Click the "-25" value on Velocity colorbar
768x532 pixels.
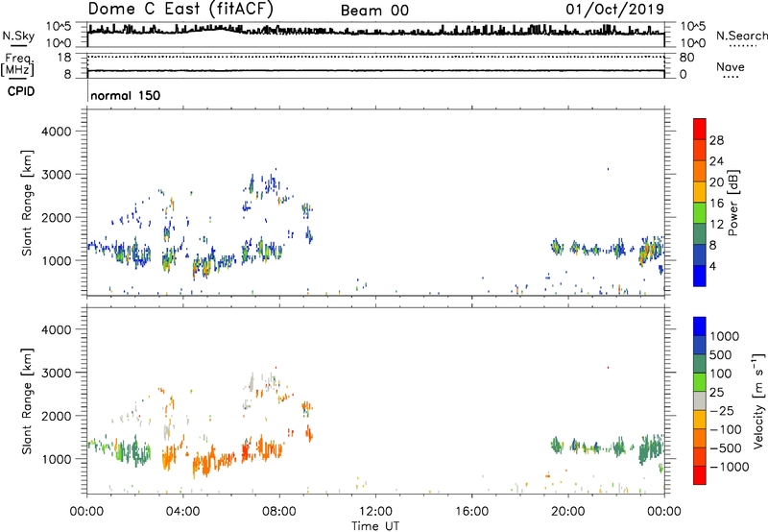click(x=722, y=411)
